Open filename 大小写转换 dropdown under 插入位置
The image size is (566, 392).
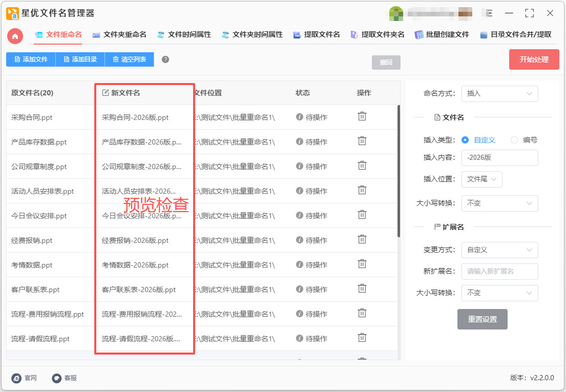tap(499, 203)
